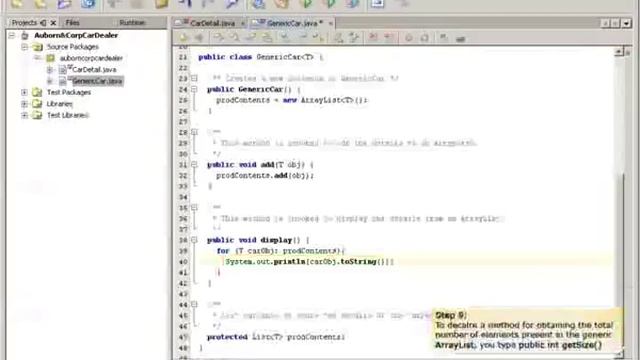
Task: Select the Test Packages tree item
Action: pos(69,93)
